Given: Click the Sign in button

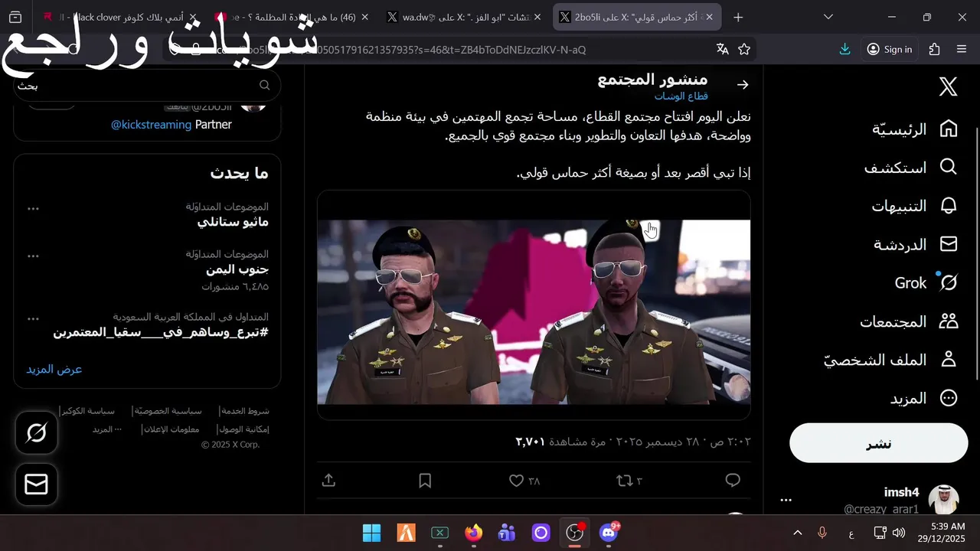Looking at the screenshot, I should click(x=889, y=49).
